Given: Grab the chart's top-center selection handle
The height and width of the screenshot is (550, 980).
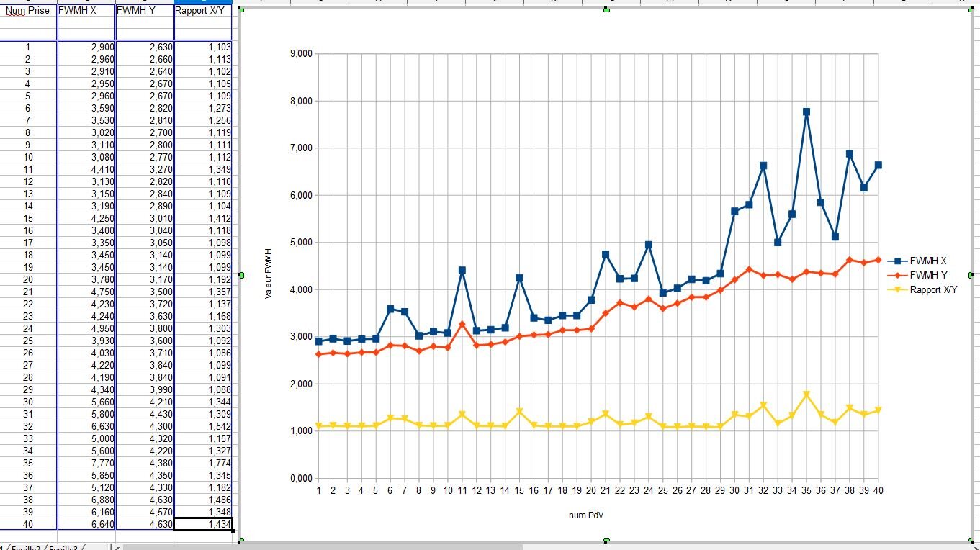Looking at the screenshot, I should coord(606,9).
